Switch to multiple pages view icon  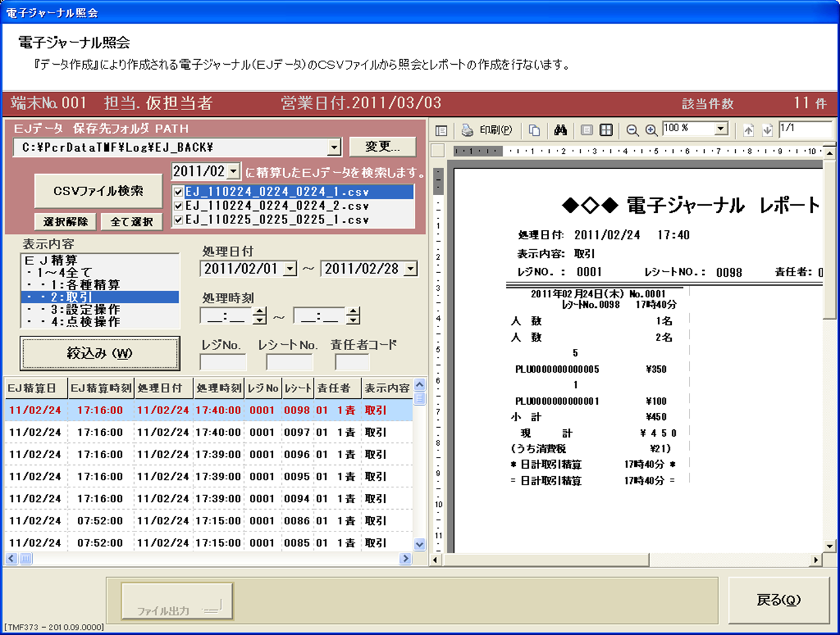[606, 130]
